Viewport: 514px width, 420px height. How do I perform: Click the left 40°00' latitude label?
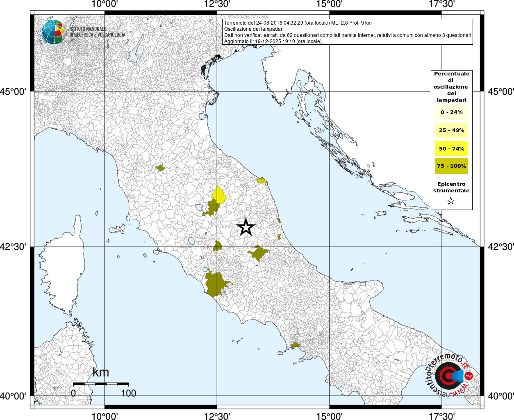click(13, 396)
